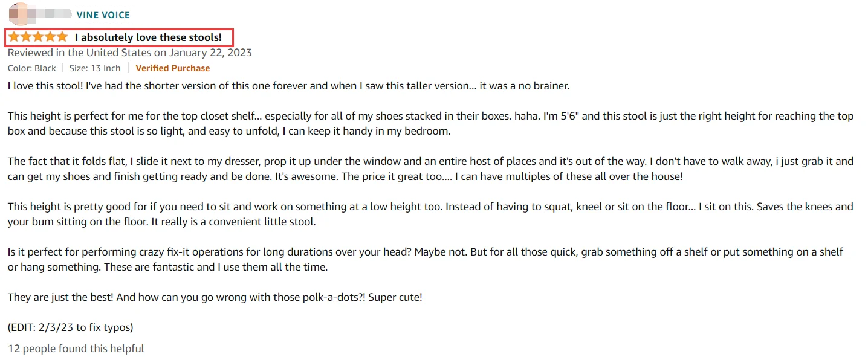Open the "I absolutely love these stools!" title

[148, 37]
